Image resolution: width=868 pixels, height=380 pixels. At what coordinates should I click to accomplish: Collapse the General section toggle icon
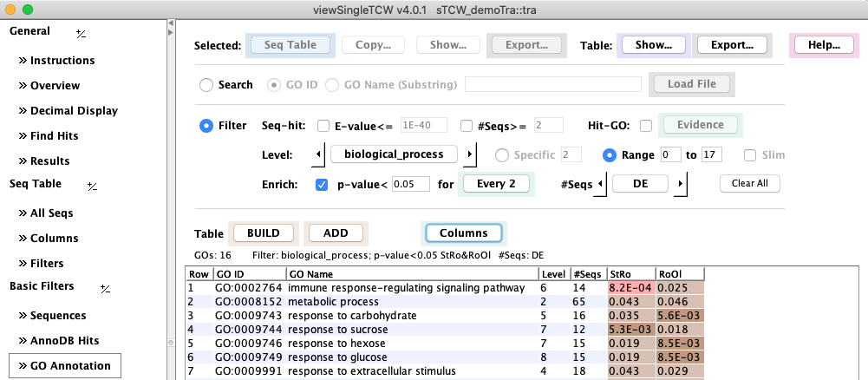[x=80, y=33]
